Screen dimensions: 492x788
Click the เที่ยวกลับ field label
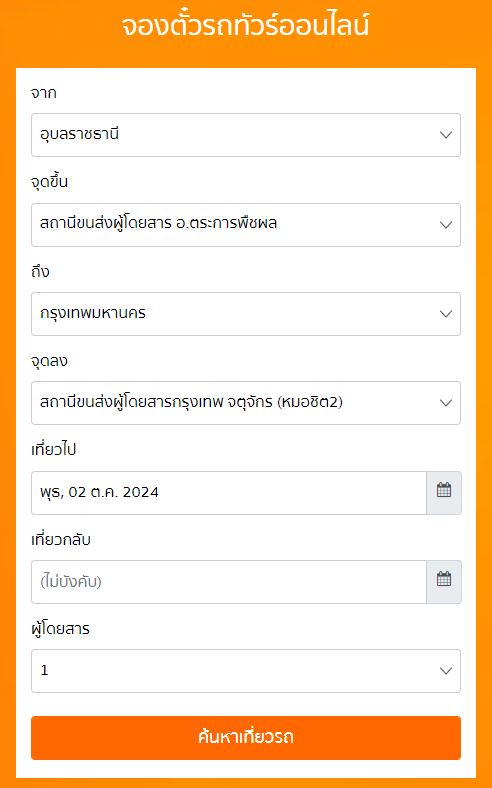[x=61, y=539]
